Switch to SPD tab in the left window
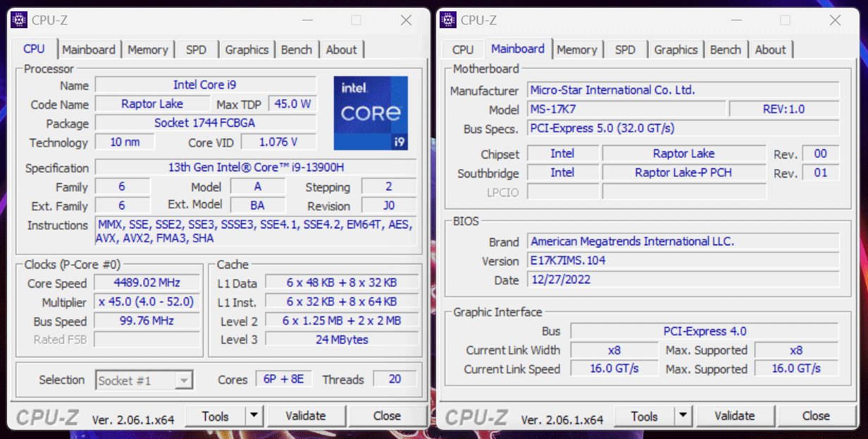 pos(197,50)
